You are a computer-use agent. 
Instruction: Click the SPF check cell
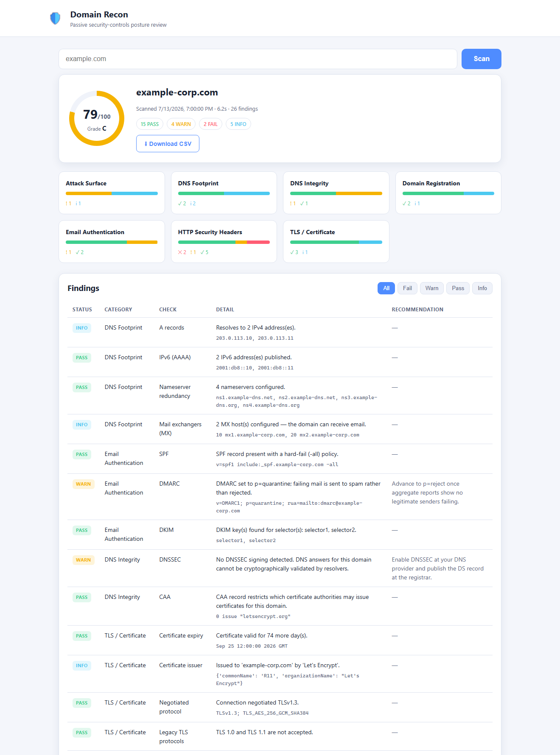coord(164,454)
